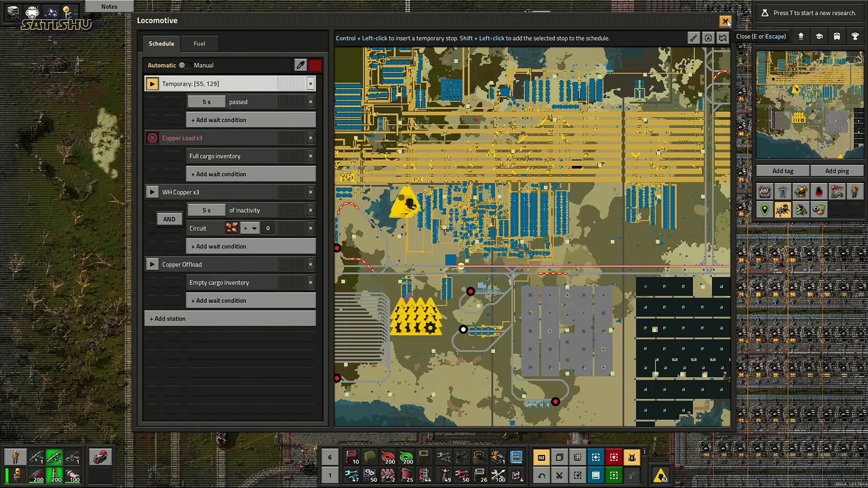Toggle the Automatic/Manual mode switch

click(183, 65)
